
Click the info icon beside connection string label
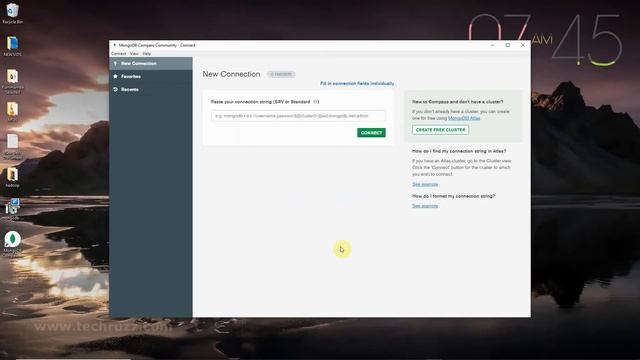pyautogui.click(x=316, y=102)
